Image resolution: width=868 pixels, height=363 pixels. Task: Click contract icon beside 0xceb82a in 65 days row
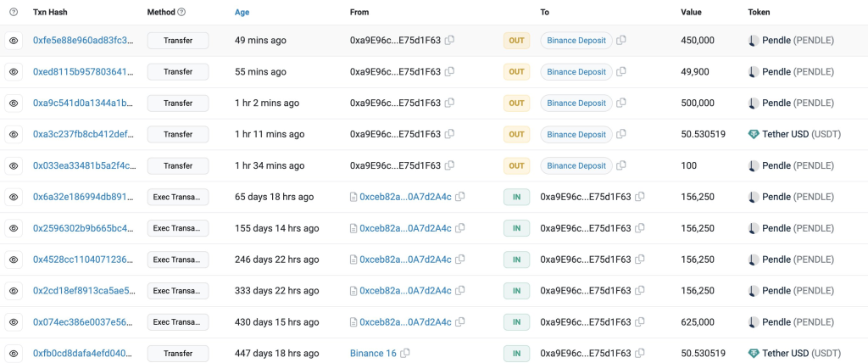pos(353,197)
